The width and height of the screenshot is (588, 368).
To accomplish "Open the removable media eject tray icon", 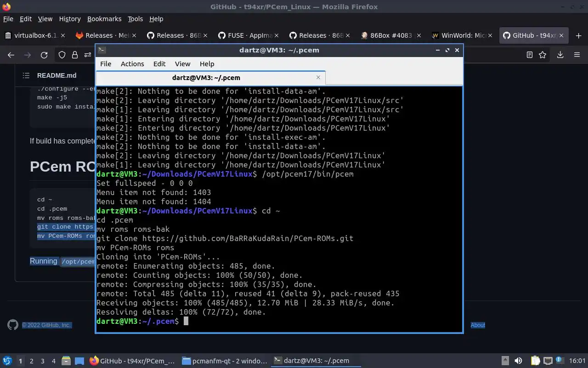I will (x=505, y=361).
